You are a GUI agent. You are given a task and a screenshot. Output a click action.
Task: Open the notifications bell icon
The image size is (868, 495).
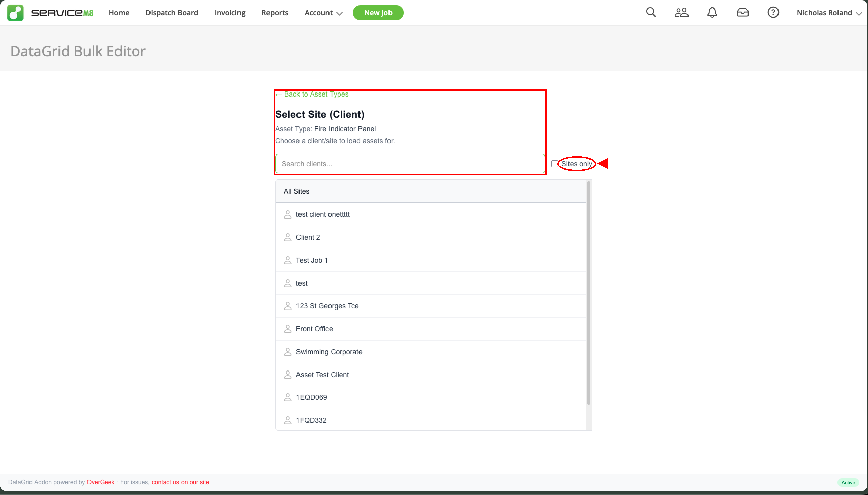tap(712, 12)
